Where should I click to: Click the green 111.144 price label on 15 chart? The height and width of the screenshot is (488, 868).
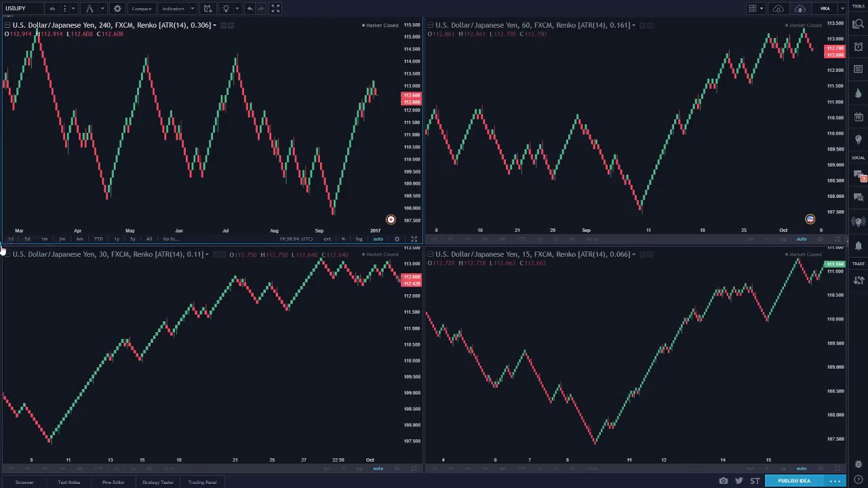835,264
